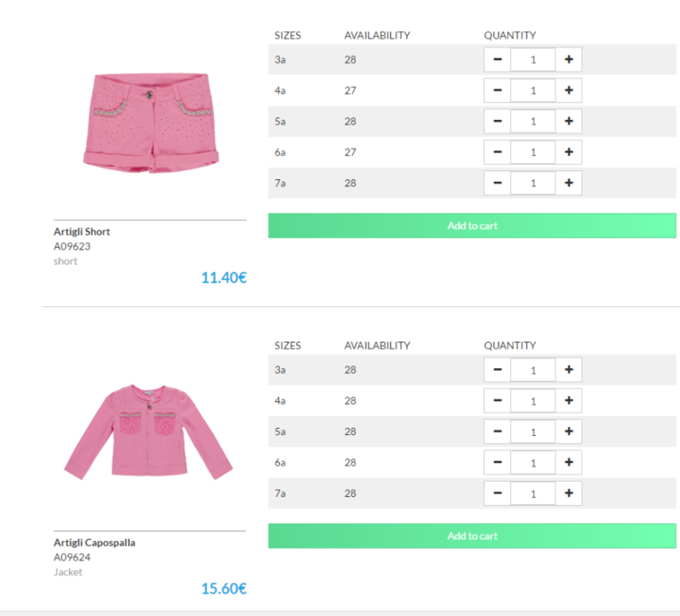Open the Artigli Short product title
The width and height of the screenshot is (680, 616).
pos(82,232)
